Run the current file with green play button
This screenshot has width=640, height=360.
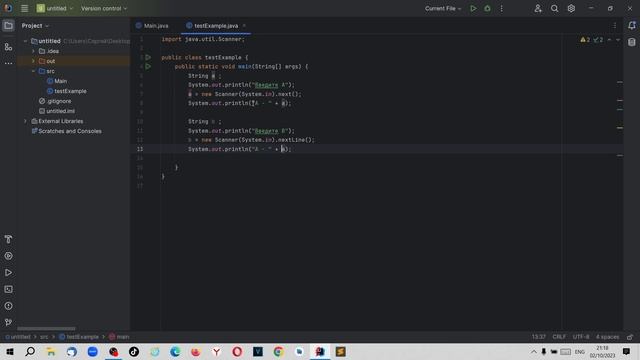click(473, 9)
